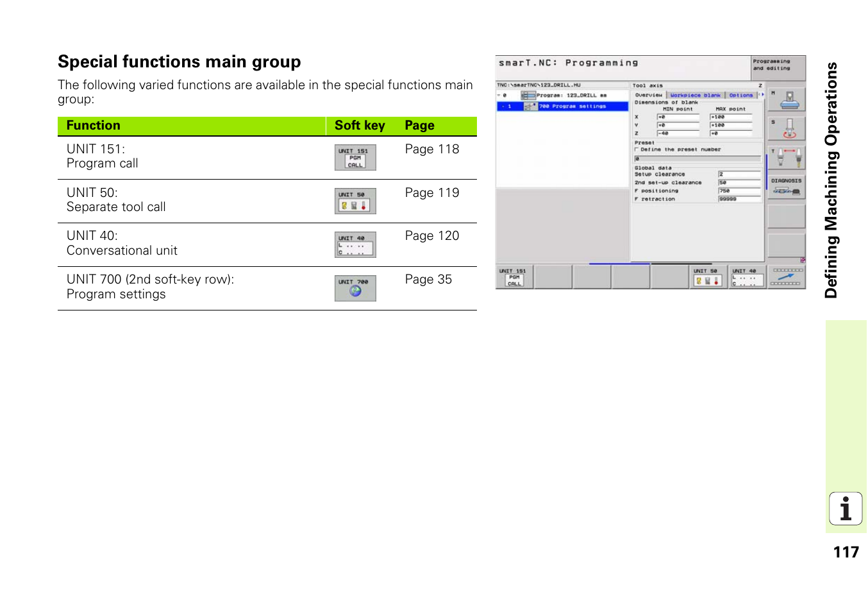Select the 700 Program settings tree row

[562, 106]
